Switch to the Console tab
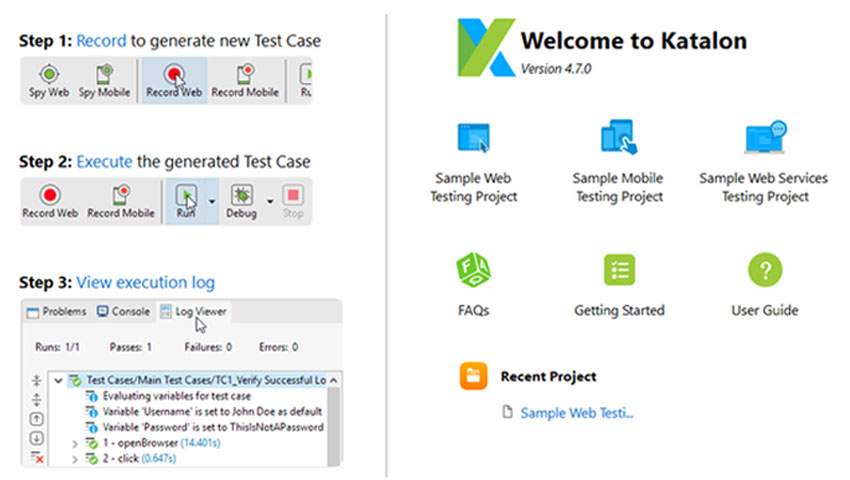This screenshot has height=480, width=850. (123, 312)
